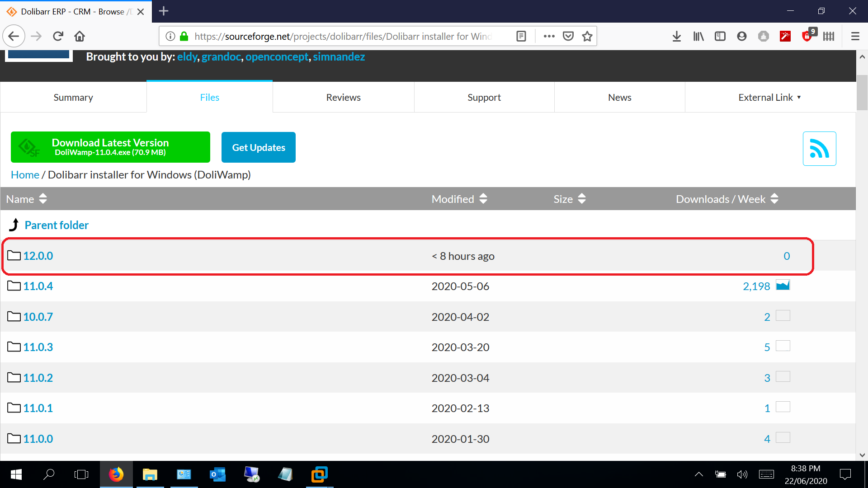
Task: Open the 11.0.0 folder
Action: tap(38, 439)
